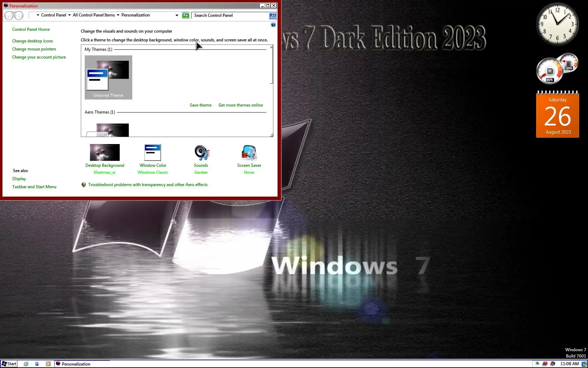Click the Window Color label link
The image size is (588, 368).
coord(153,165)
